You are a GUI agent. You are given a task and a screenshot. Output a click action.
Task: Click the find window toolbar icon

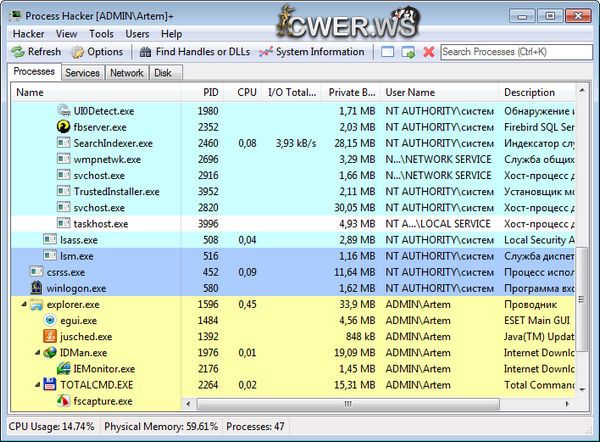pos(388,52)
